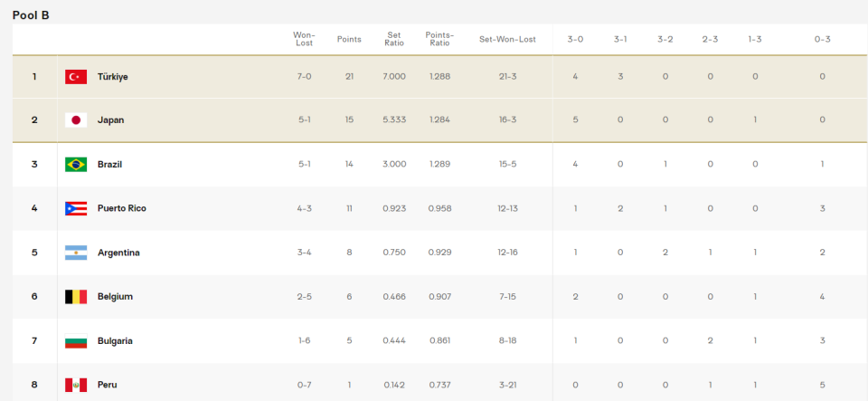Open the Belgium team name link
This screenshot has height=401, width=868.
point(115,296)
